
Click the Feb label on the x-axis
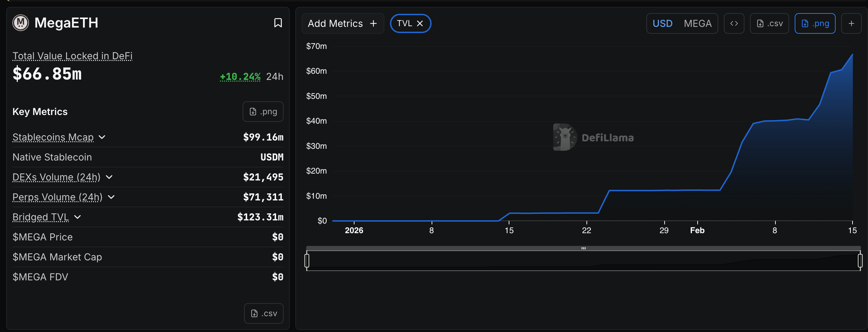(x=697, y=230)
